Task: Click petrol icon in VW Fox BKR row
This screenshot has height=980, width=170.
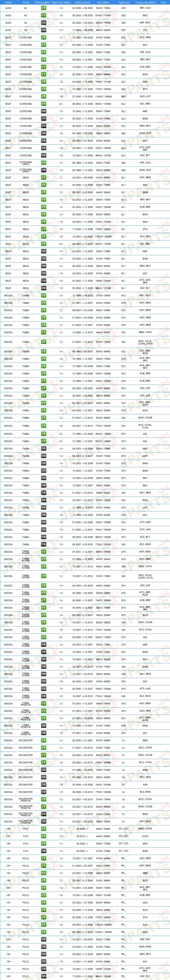Action: pos(43,844)
